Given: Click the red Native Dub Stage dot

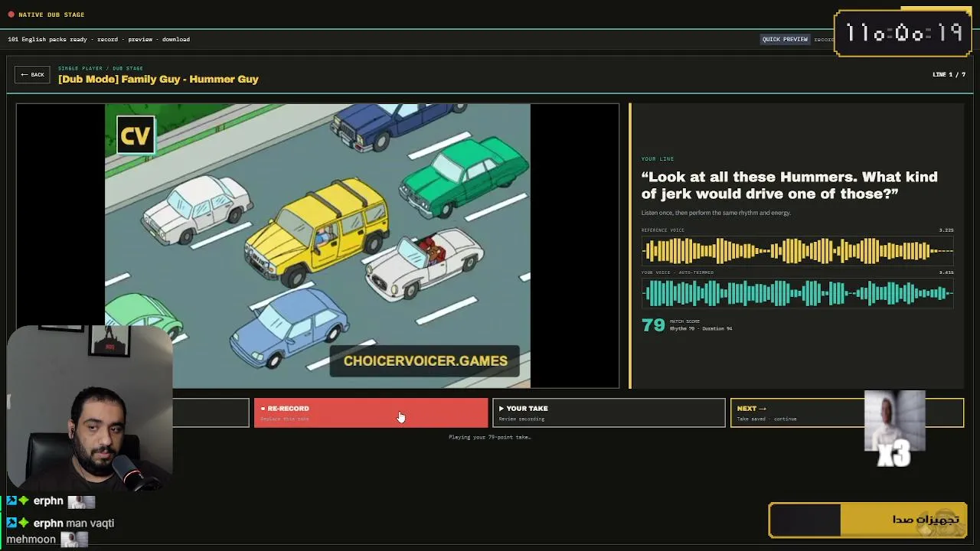Looking at the screenshot, I should click(x=11, y=15).
